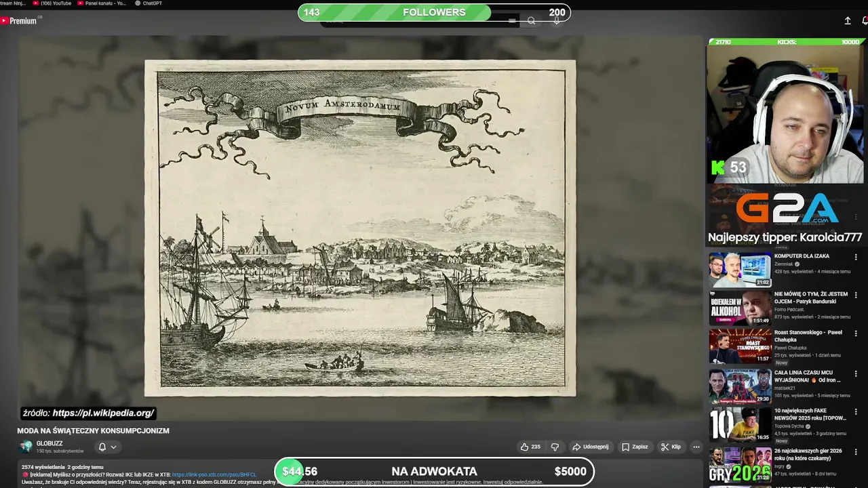Dislike the video with thumbs down

coord(555,447)
